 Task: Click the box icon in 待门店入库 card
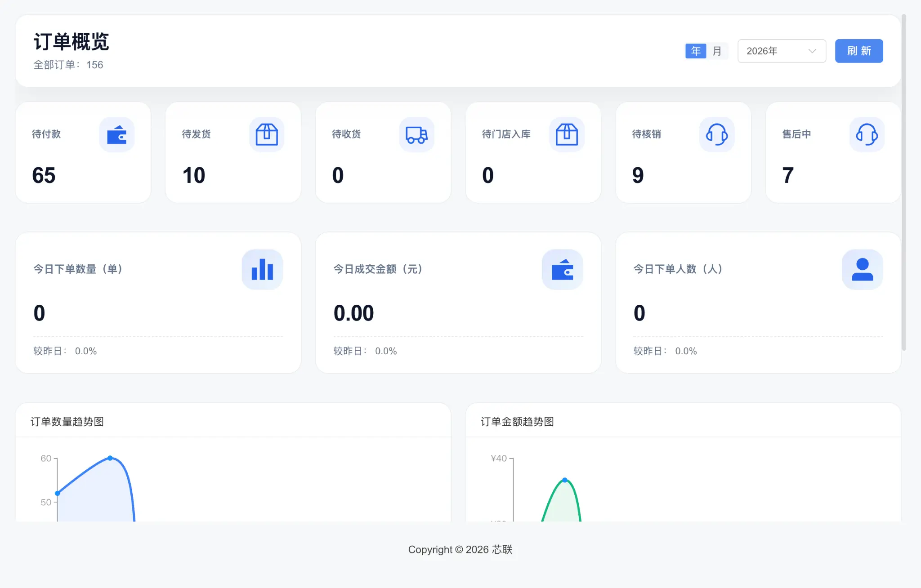tap(567, 134)
